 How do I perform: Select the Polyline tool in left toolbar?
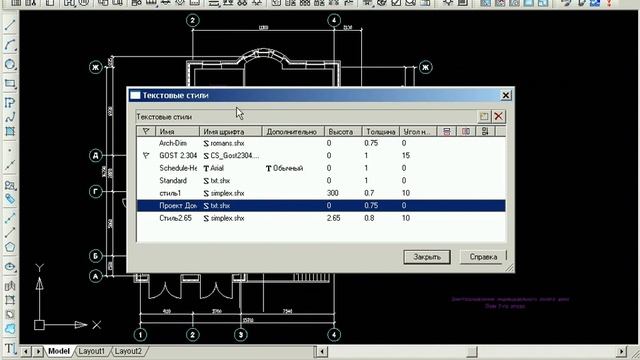(10, 102)
